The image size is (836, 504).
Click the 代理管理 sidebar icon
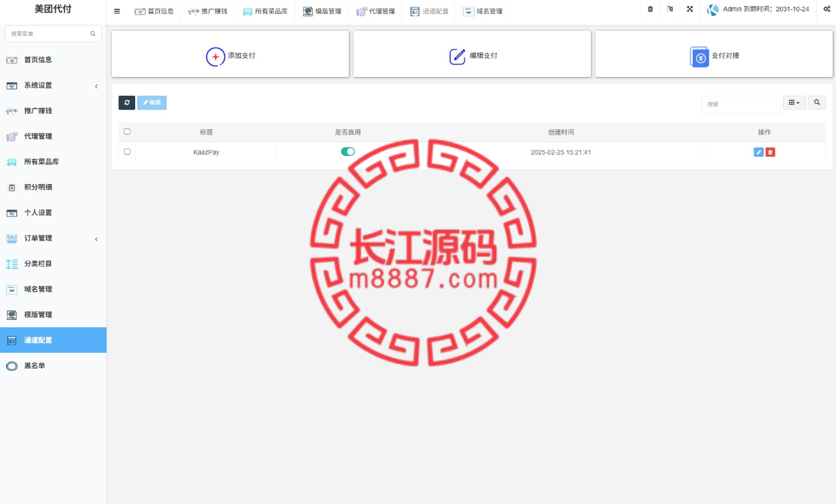coord(11,137)
